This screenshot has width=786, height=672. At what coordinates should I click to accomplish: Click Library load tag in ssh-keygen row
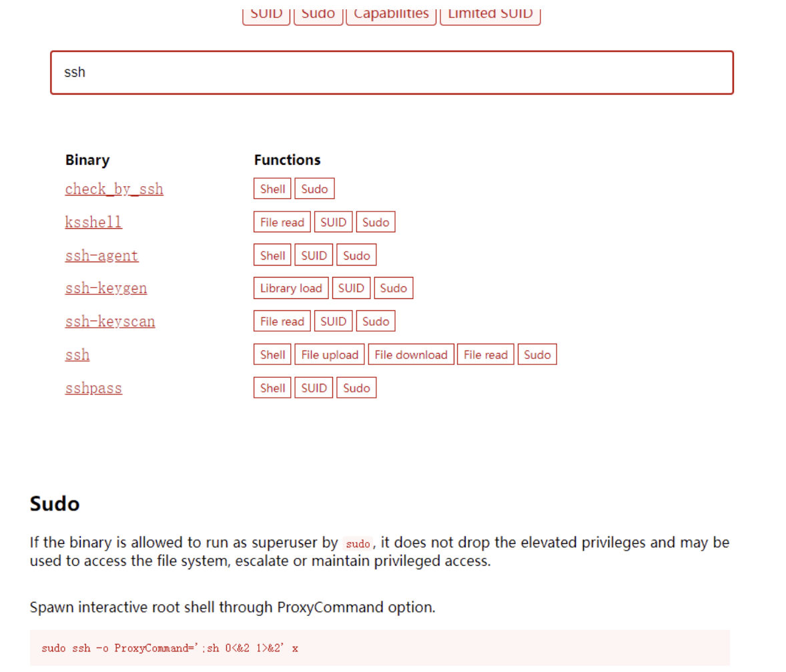tap(291, 288)
